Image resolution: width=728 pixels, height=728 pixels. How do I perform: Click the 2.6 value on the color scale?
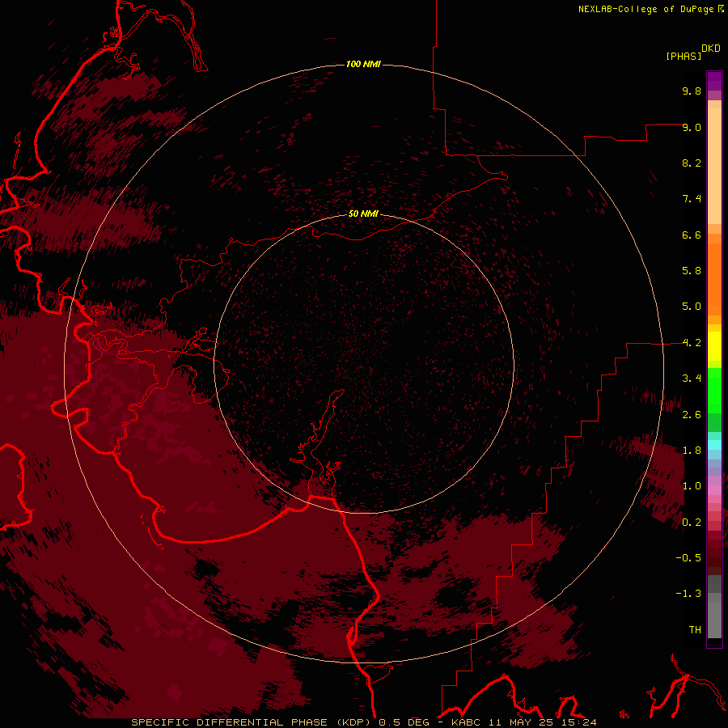click(x=692, y=415)
